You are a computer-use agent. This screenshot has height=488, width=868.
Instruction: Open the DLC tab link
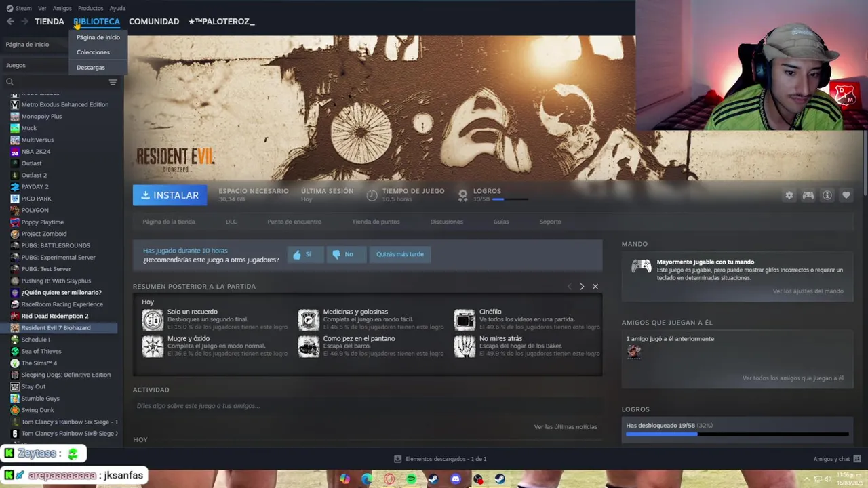(x=231, y=222)
